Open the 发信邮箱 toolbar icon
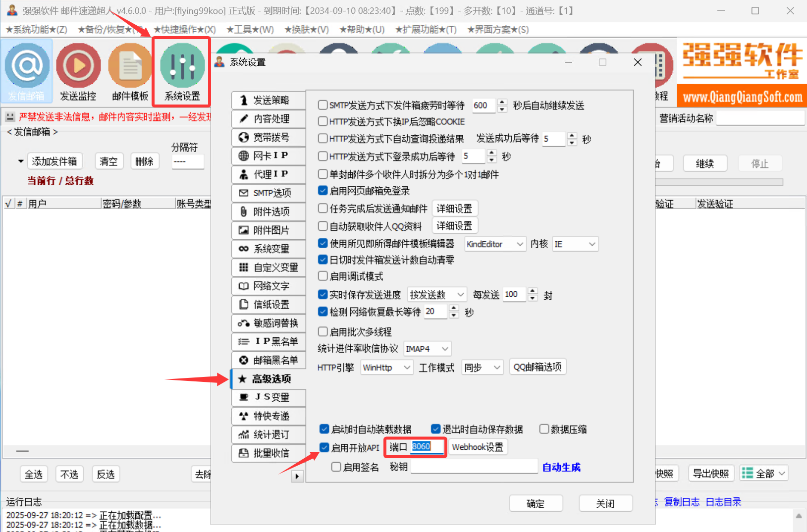The image size is (807, 532). coord(27,66)
